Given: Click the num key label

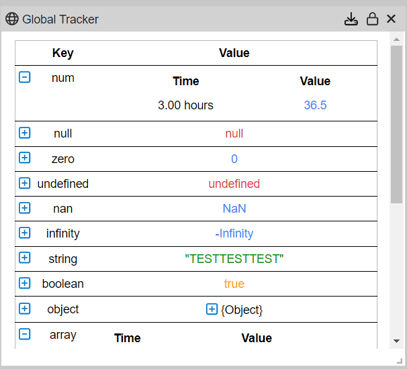Looking at the screenshot, I should tap(63, 78).
